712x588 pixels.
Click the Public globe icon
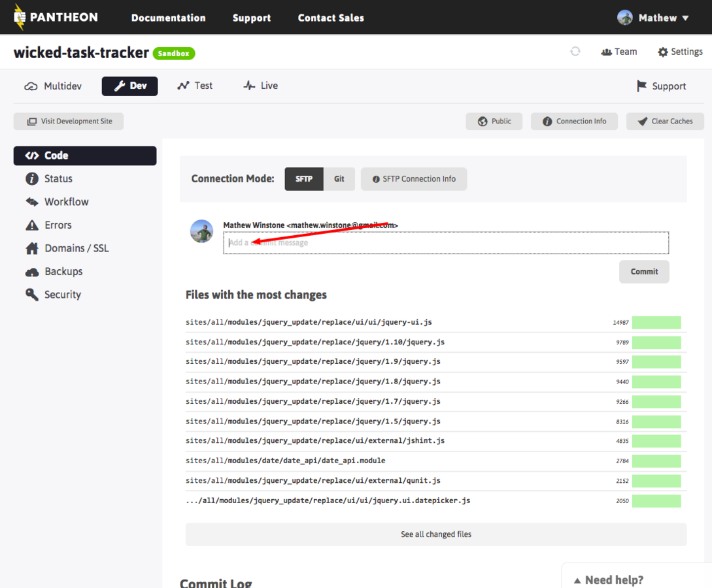point(483,122)
